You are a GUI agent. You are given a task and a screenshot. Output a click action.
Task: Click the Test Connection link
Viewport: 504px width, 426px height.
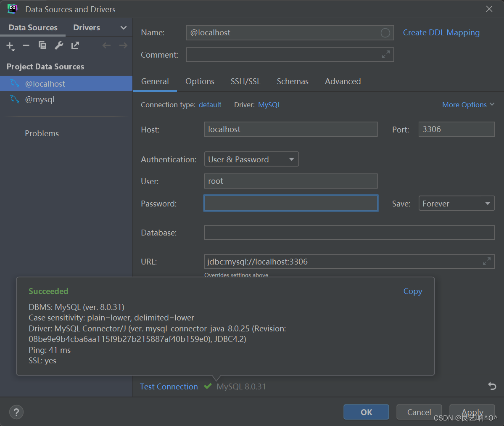tap(169, 386)
